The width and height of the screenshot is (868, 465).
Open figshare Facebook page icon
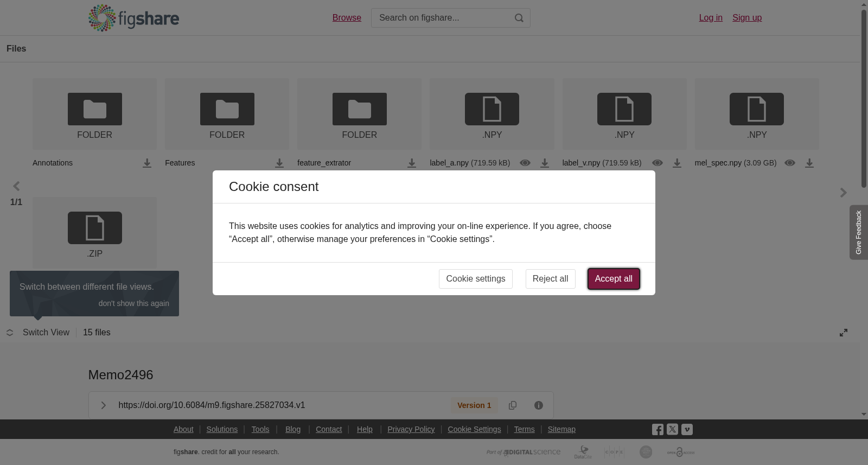(x=658, y=430)
